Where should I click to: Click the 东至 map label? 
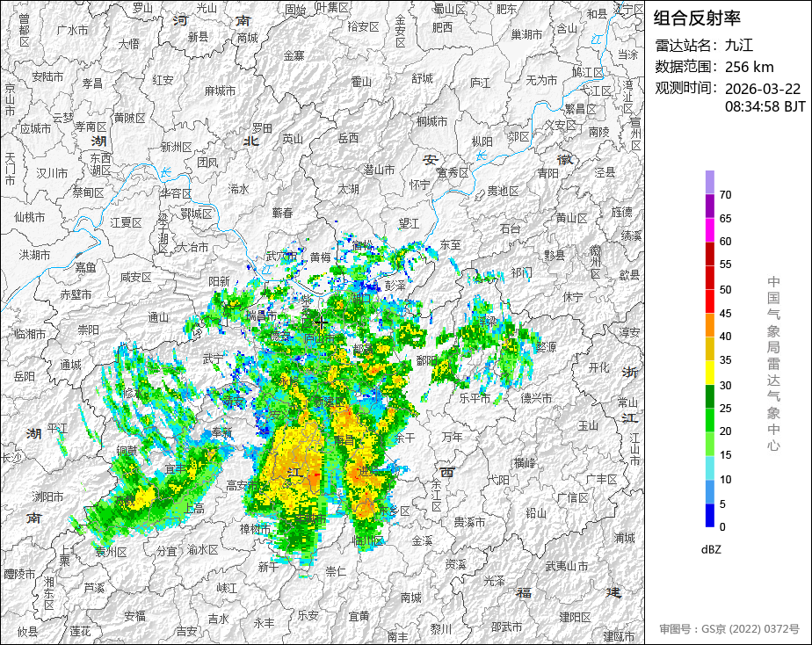(451, 244)
